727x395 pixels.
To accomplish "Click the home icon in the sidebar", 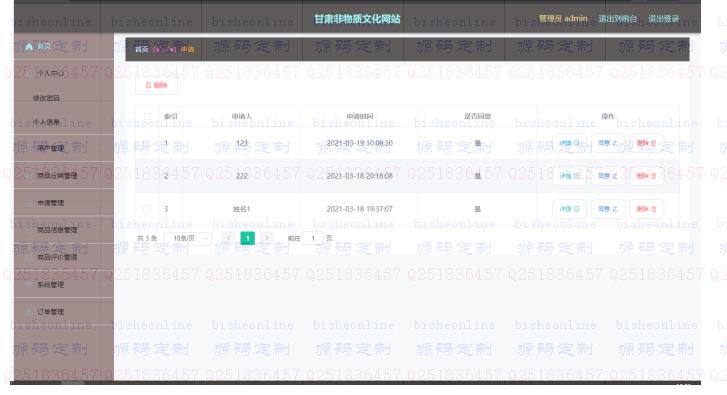I will [29, 46].
